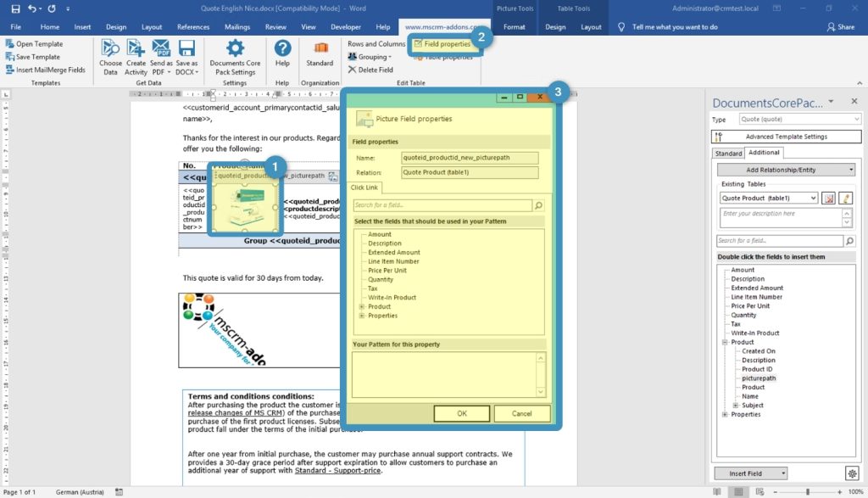The height and width of the screenshot is (498, 868).
Task: Click the Rows and Columns command
Action: click(376, 44)
